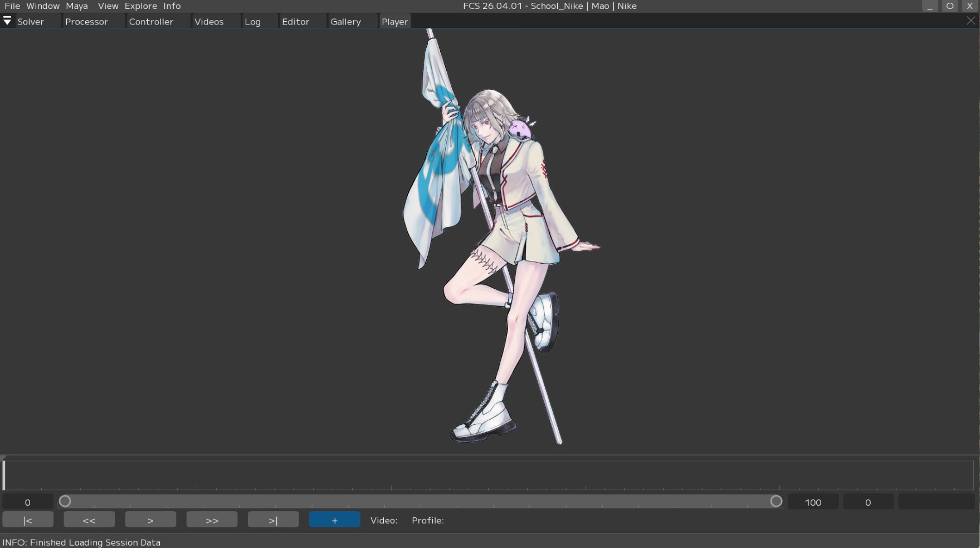
Task: Click the start frame field showing 0
Action: pos(28,502)
